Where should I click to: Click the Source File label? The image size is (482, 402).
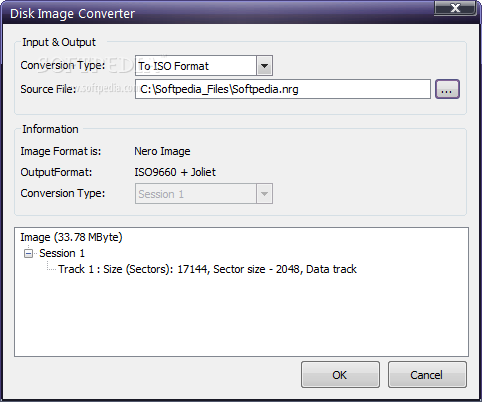click(48, 89)
